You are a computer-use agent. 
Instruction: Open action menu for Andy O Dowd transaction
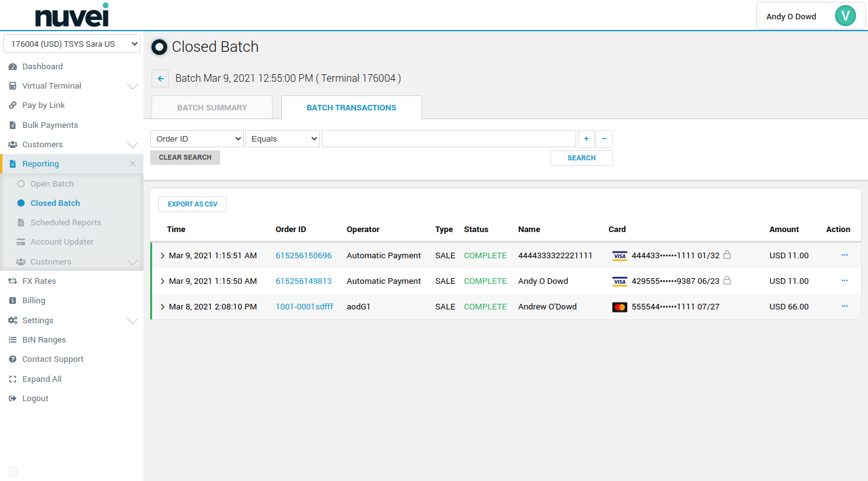[x=844, y=281]
